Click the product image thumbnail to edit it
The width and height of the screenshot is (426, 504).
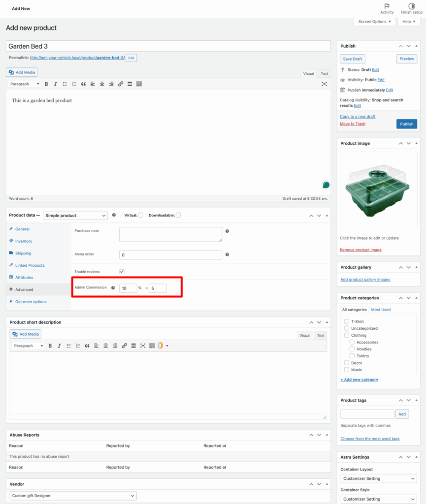tap(378, 189)
